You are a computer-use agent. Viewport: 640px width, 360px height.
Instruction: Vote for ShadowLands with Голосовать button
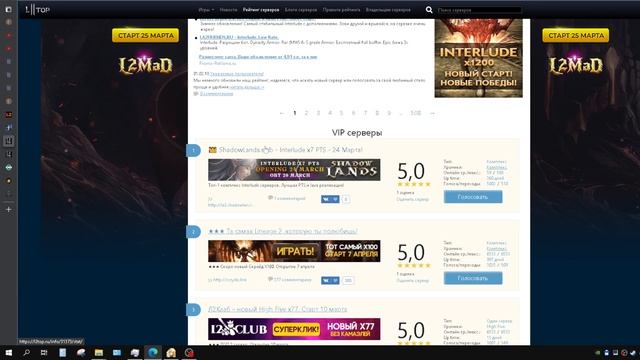(x=473, y=197)
